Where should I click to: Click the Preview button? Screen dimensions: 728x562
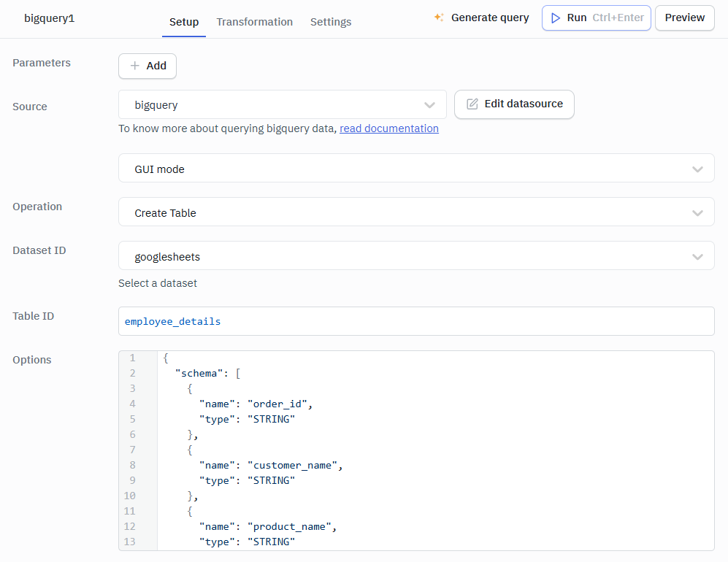click(x=684, y=18)
